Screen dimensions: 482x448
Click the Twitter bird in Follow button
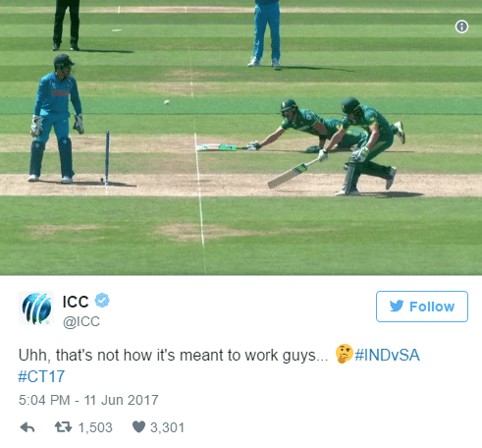pos(397,307)
